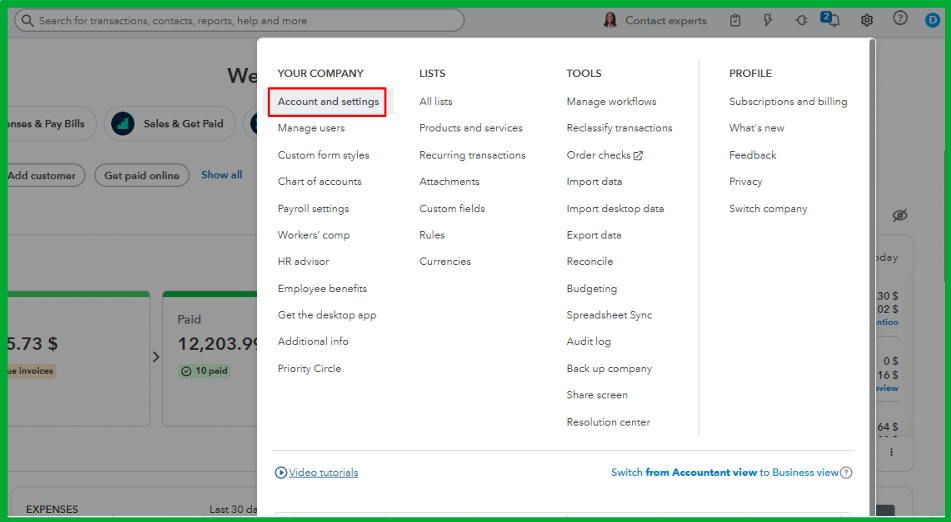Open Custom form styles
951x522 pixels.
[x=323, y=155]
